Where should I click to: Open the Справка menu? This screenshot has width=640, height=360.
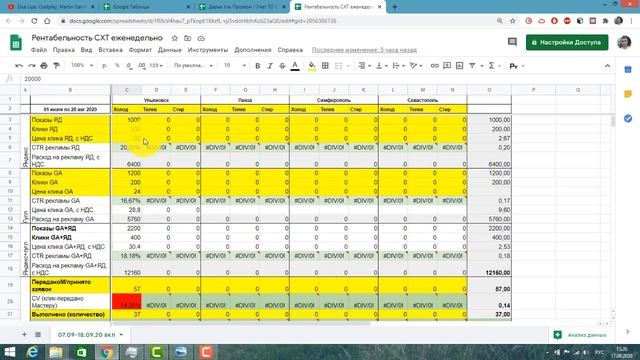(x=290, y=50)
